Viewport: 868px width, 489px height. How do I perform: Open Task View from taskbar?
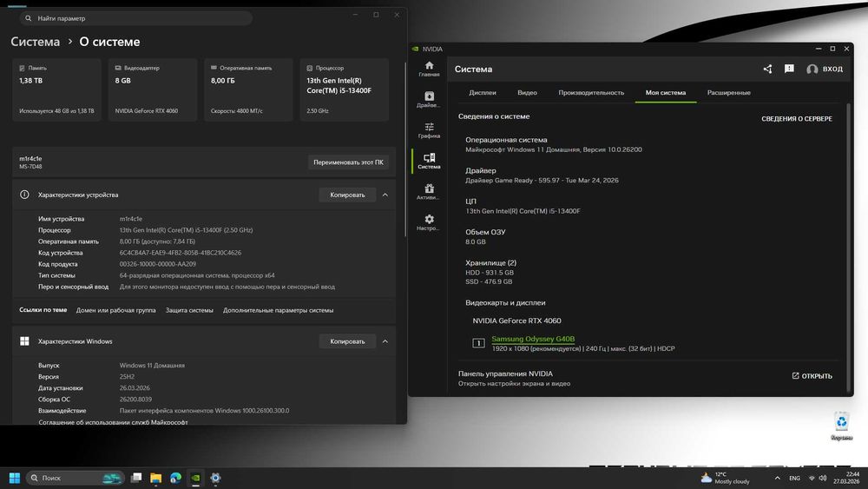coord(136,478)
